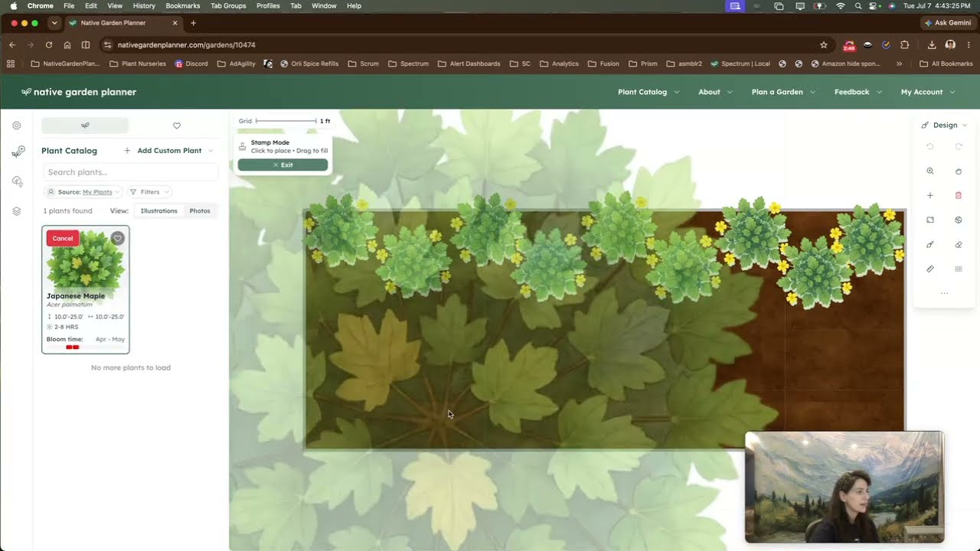Open the About nav menu
Image resolution: width=980 pixels, height=551 pixels.
(x=715, y=92)
